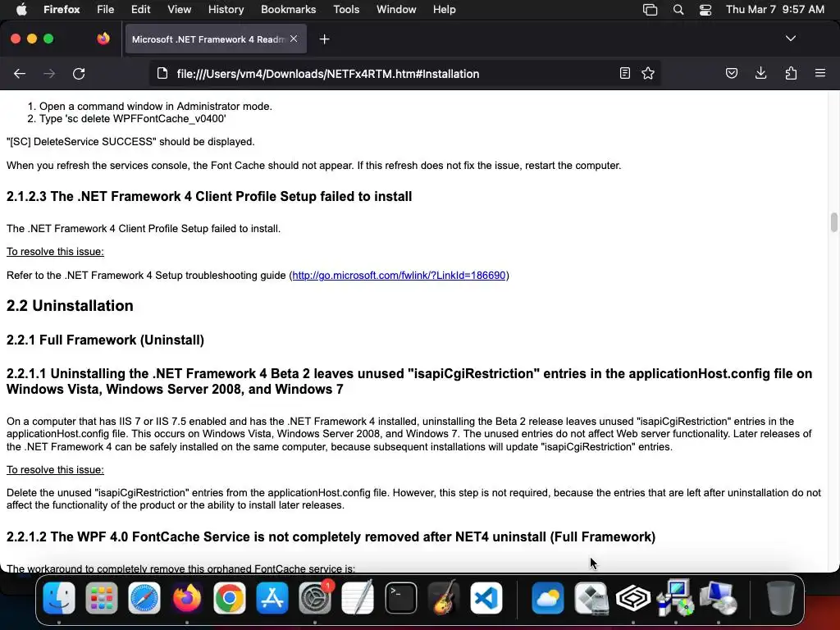The height and width of the screenshot is (630, 840).
Task: Open TextEdit from the Dock
Action: (x=358, y=598)
